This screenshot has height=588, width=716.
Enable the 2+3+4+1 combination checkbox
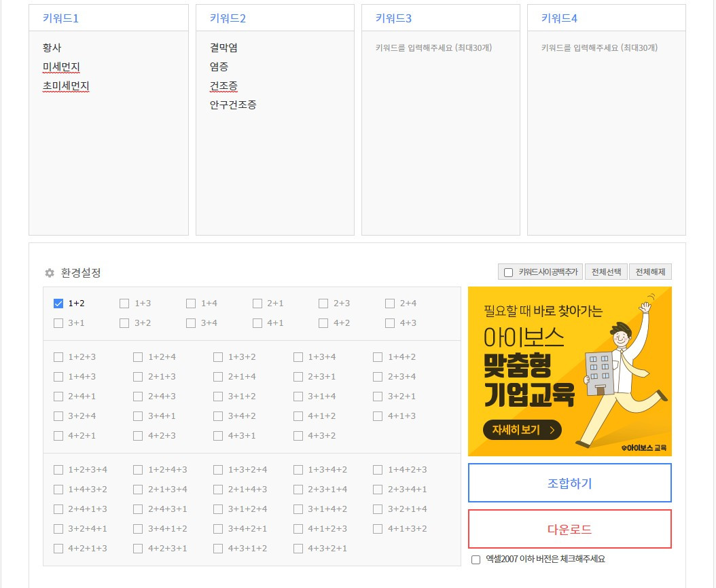[378, 490]
